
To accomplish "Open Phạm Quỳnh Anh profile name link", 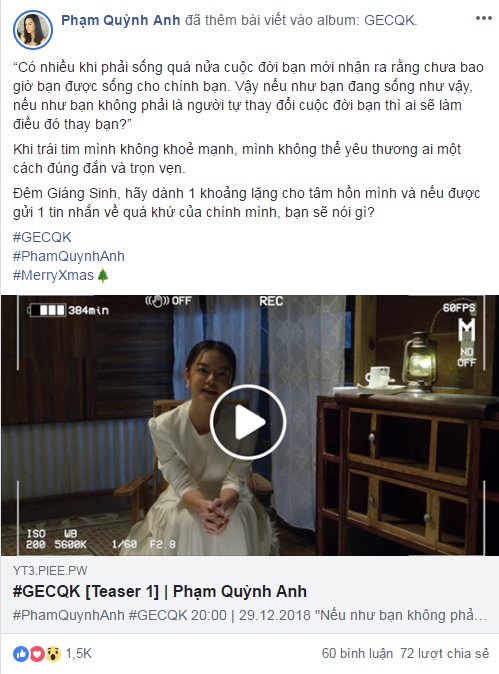I will (x=121, y=20).
